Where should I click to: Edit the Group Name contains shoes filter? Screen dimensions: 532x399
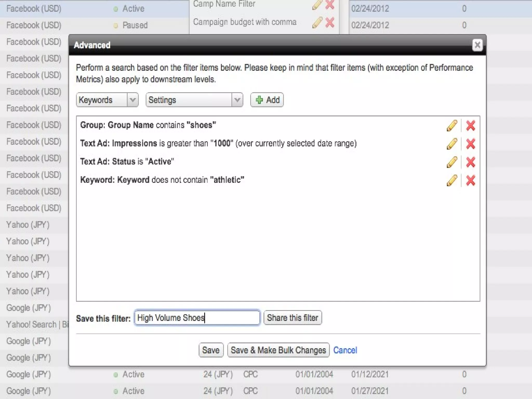[452, 125]
